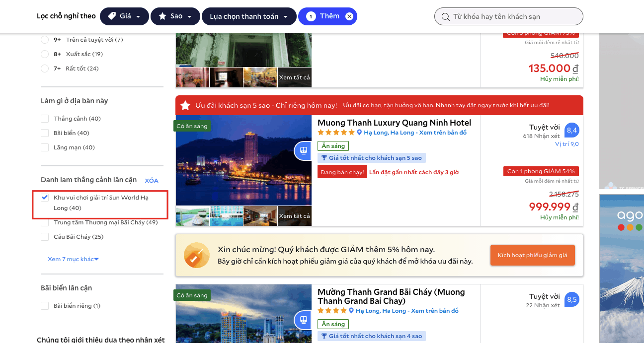Click the 135.000 đ price of top hotel
Screen dimensions: 644x343
554,69
